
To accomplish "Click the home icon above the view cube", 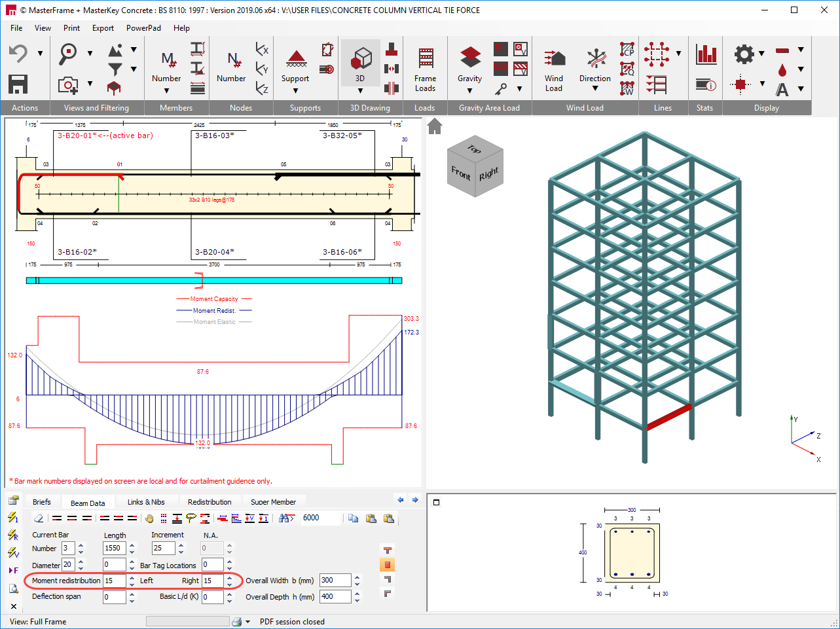I will point(435,126).
